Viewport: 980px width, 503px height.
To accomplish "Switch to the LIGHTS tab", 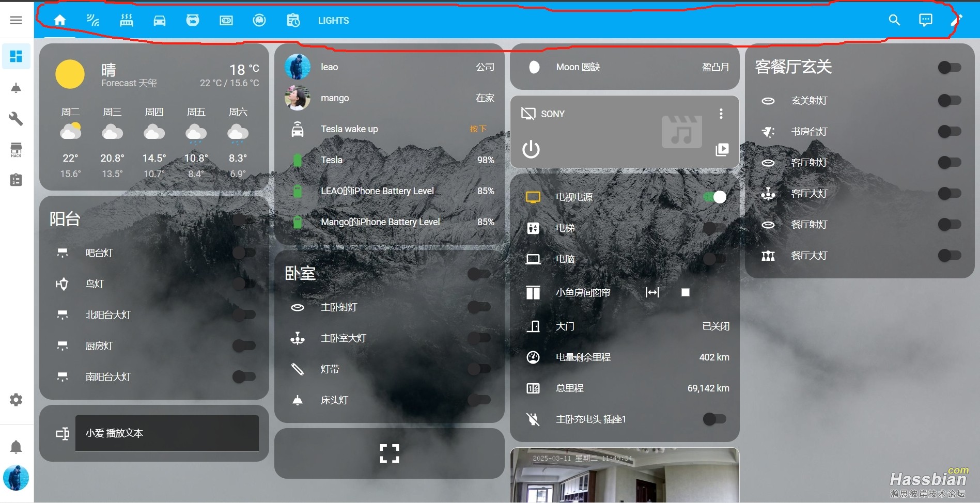I will [x=333, y=20].
